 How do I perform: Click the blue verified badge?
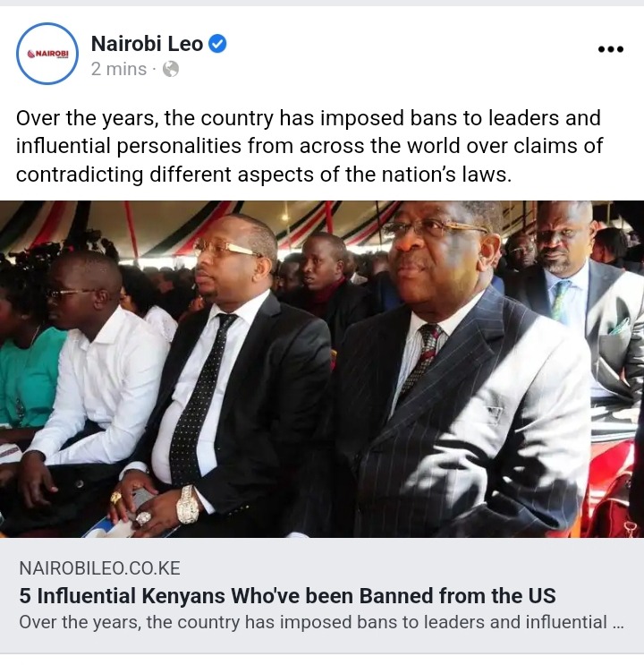(x=217, y=44)
